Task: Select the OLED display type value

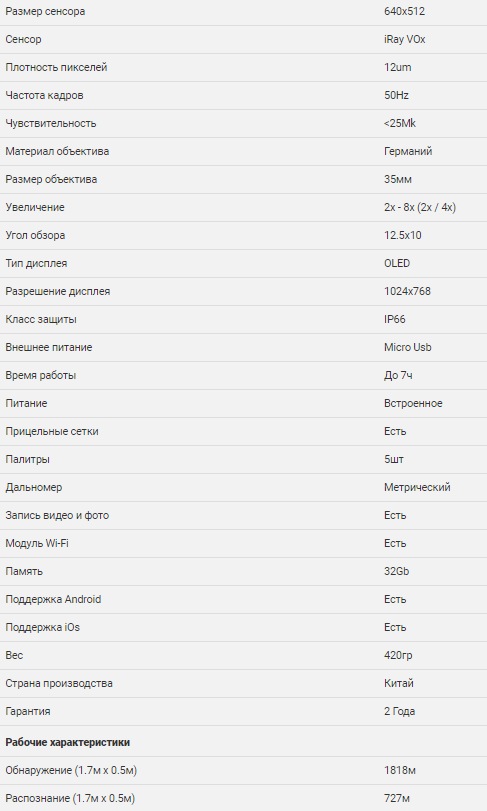Action: tap(397, 263)
